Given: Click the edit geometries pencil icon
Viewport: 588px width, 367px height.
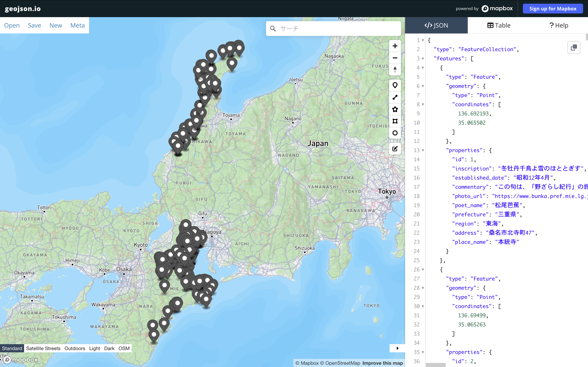Looking at the screenshot, I should [x=395, y=149].
